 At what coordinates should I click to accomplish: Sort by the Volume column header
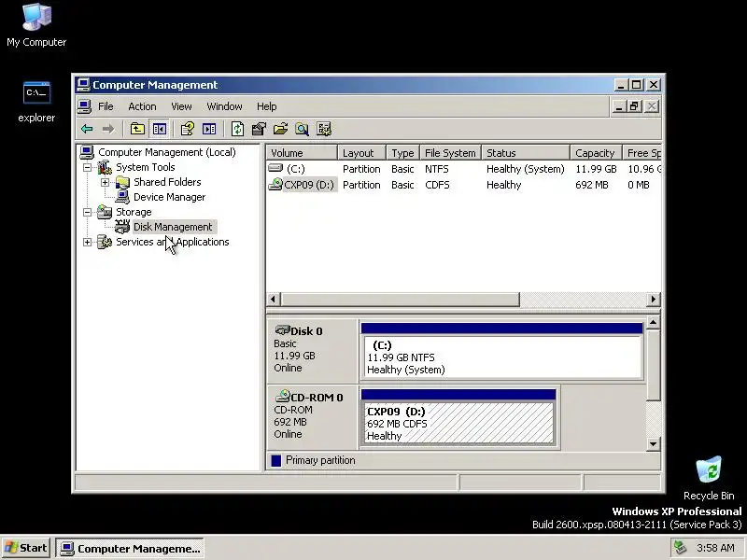[x=302, y=153]
